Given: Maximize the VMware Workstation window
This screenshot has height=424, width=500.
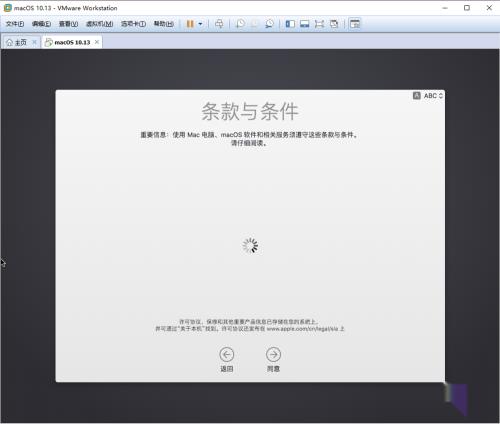Looking at the screenshot, I should 467,8.
